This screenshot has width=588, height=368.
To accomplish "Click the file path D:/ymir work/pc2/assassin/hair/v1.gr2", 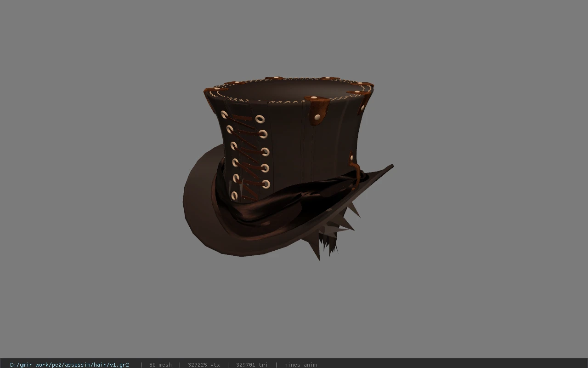I will [69, 365].
